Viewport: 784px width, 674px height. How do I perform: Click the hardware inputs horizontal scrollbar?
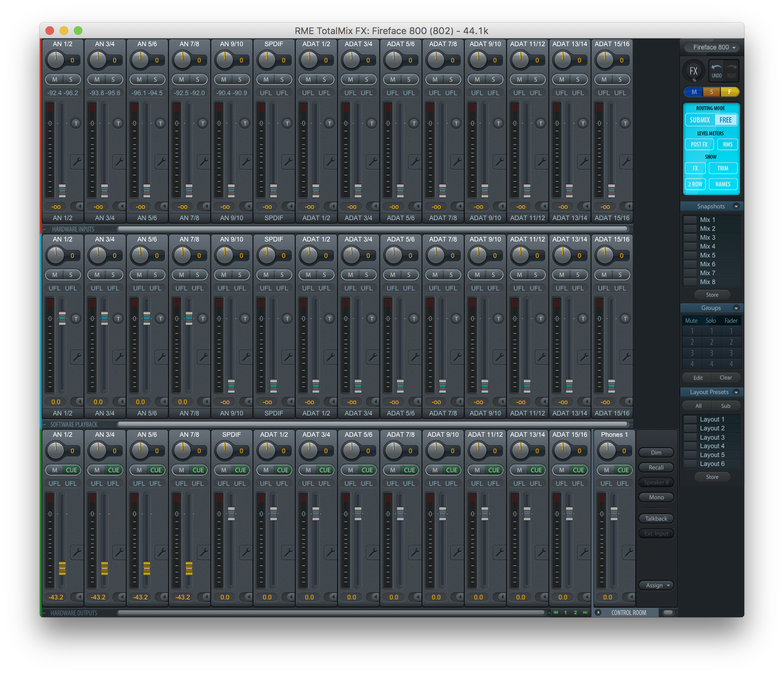(x=372, y=229)
